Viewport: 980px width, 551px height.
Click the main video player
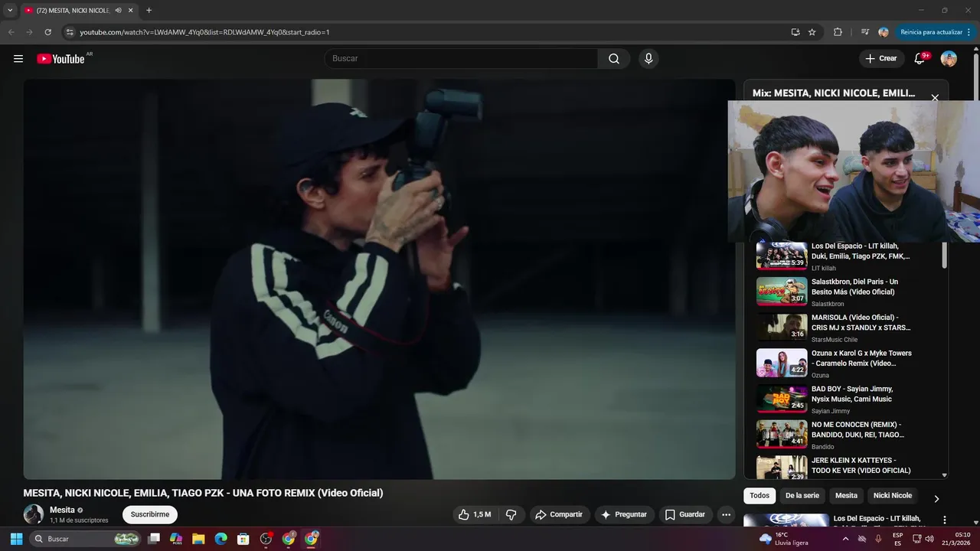[379, 279]
